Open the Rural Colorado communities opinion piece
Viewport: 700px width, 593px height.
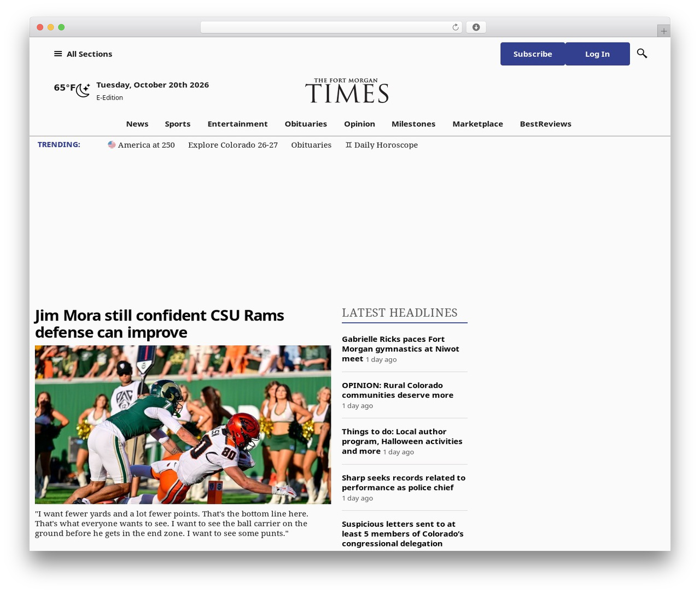point(398,390)
